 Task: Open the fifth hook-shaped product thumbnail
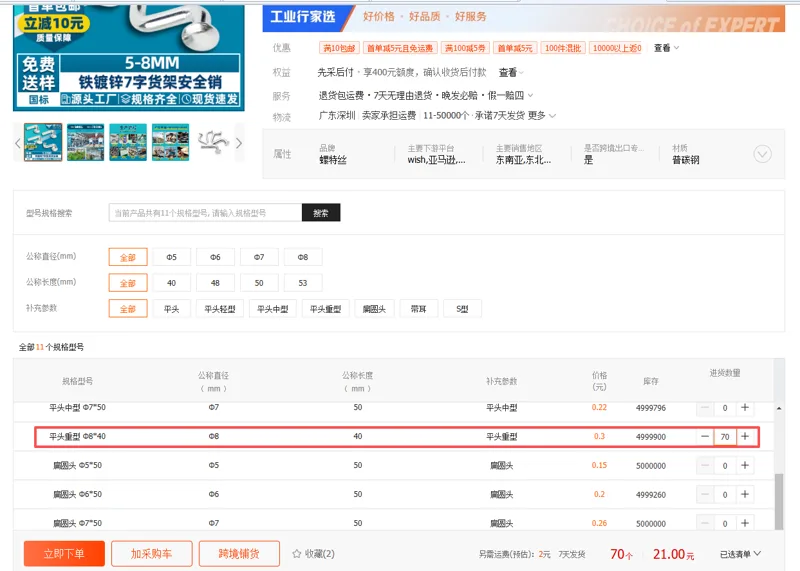pos(213,142)
